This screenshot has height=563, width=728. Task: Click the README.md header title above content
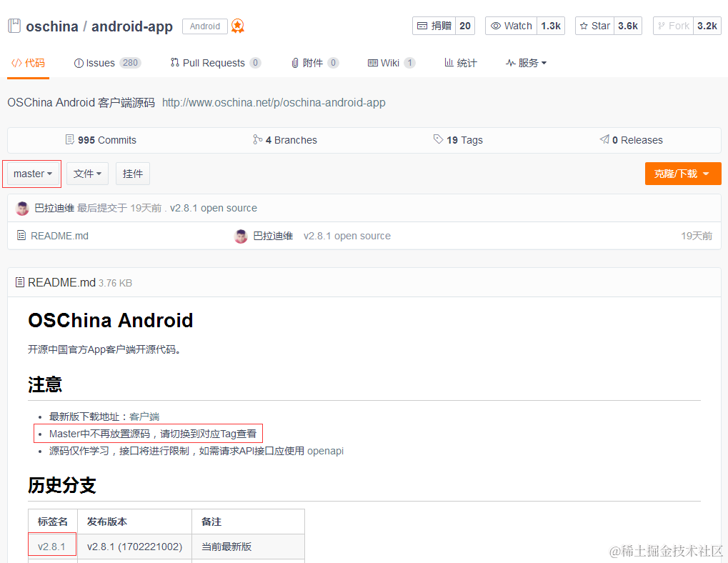point(61,283)
